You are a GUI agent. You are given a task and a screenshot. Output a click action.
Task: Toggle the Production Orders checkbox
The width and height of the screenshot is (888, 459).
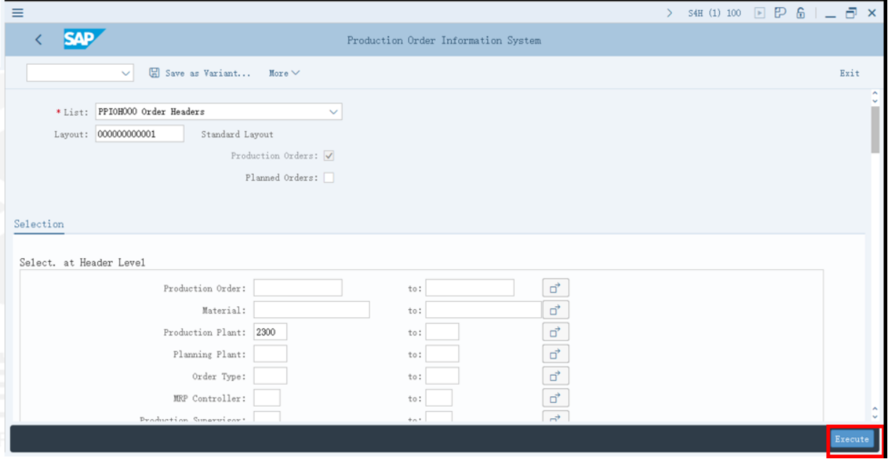coord(328,156)
